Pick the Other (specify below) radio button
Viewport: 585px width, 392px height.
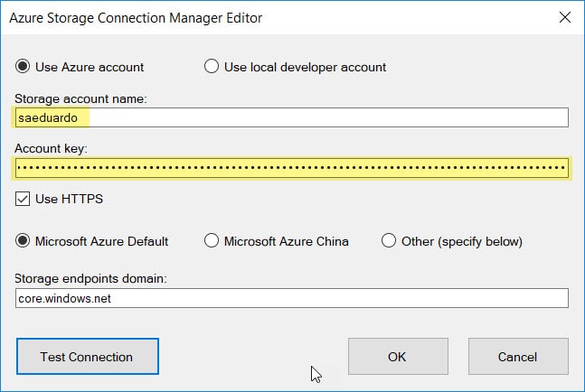389,241
